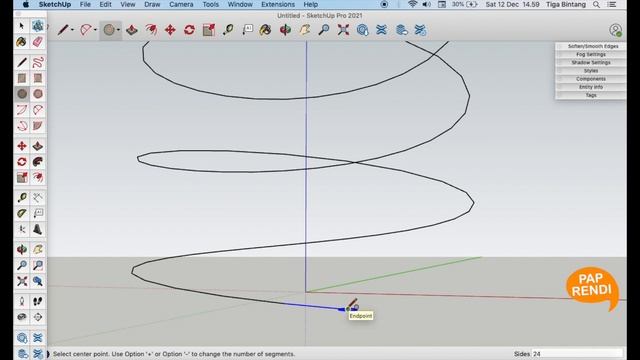
Task: Select the Protractor tool
Action: point(22,213)
